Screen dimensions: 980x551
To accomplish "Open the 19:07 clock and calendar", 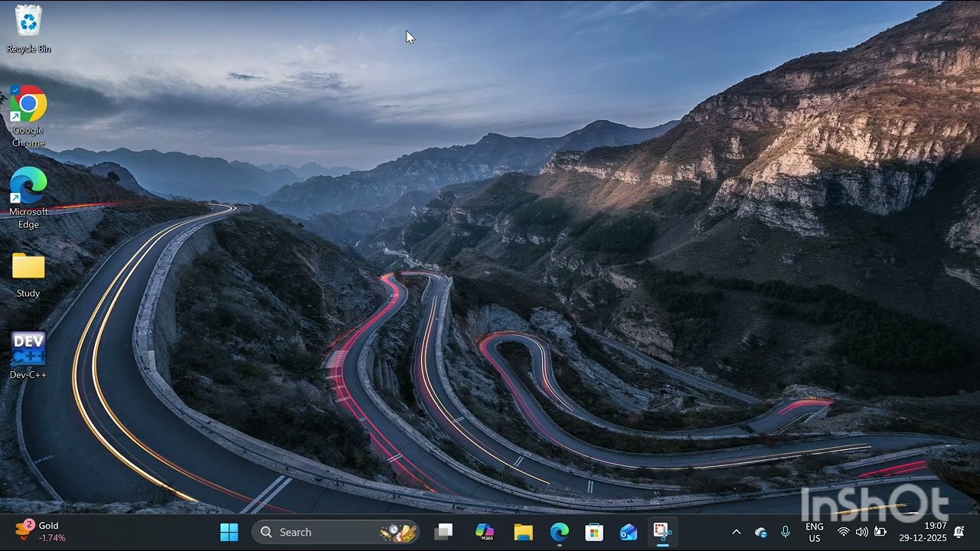I will (x=923, y=532).
